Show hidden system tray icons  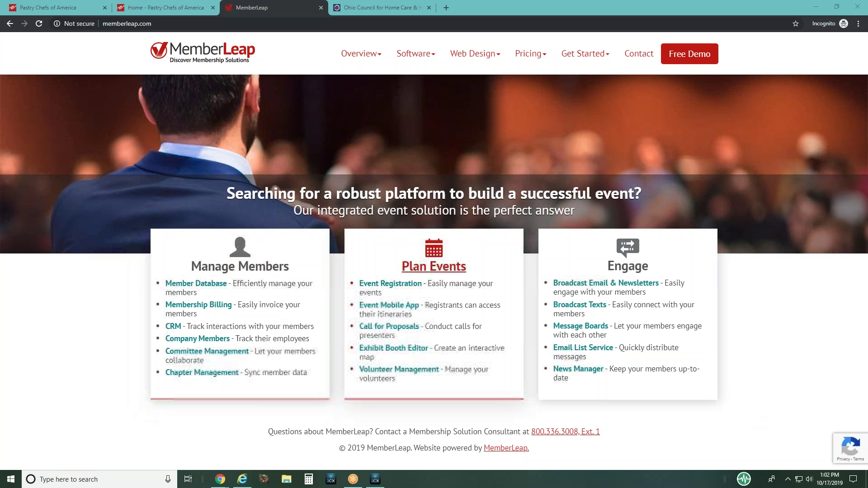[788, 479]
